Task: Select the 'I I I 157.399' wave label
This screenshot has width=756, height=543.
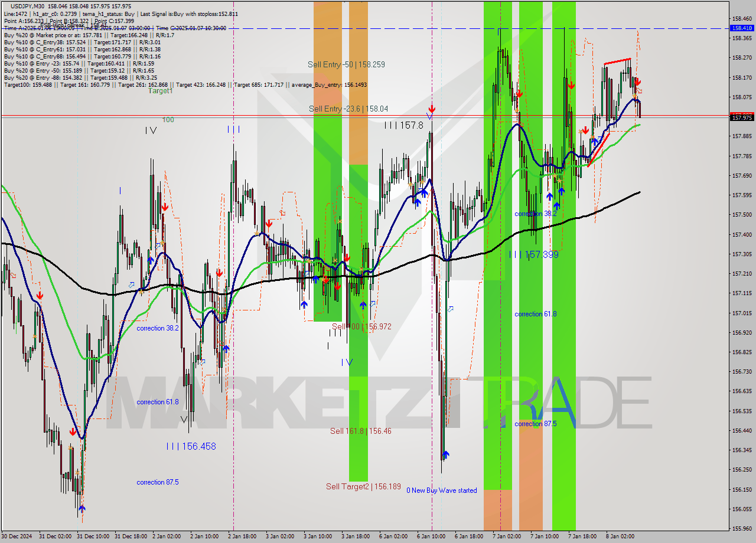Action: click(x=533, y=254)
